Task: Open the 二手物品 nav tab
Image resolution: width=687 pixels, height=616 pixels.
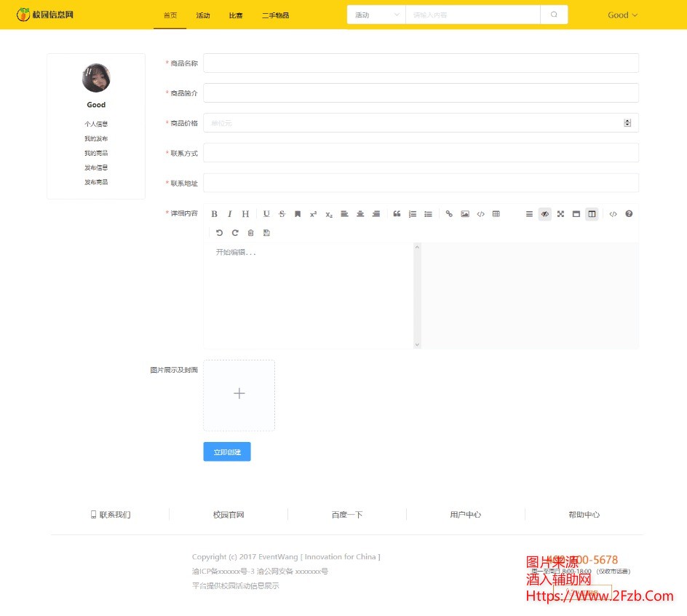Action: coord(275,15)
